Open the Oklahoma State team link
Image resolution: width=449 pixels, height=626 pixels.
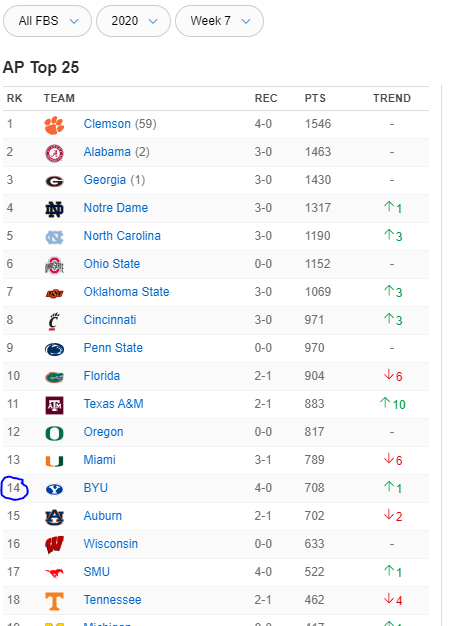coord(127,292)
